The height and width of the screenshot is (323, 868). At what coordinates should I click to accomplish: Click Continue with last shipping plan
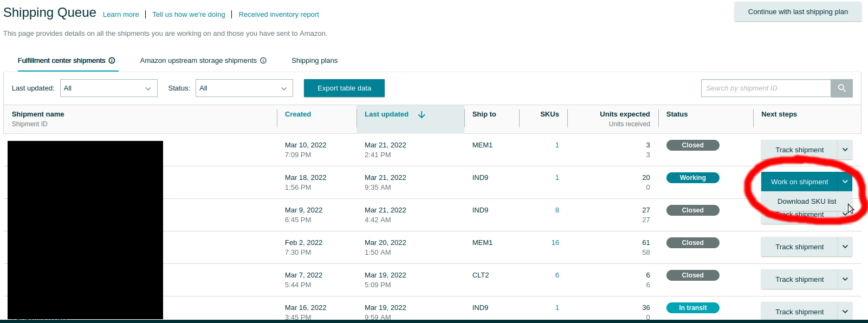pos(798,12)
